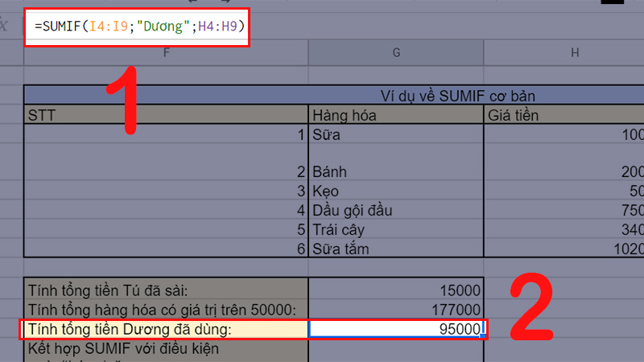Screen dimensions: 644x362
Task: Click the 'Trái cây' cell
Action: pos(395,230)
